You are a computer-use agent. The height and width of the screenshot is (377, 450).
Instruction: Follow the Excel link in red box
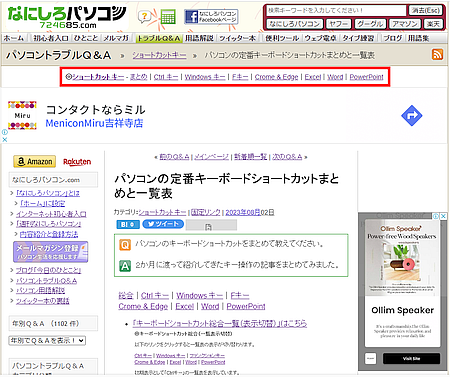(313, 77)
